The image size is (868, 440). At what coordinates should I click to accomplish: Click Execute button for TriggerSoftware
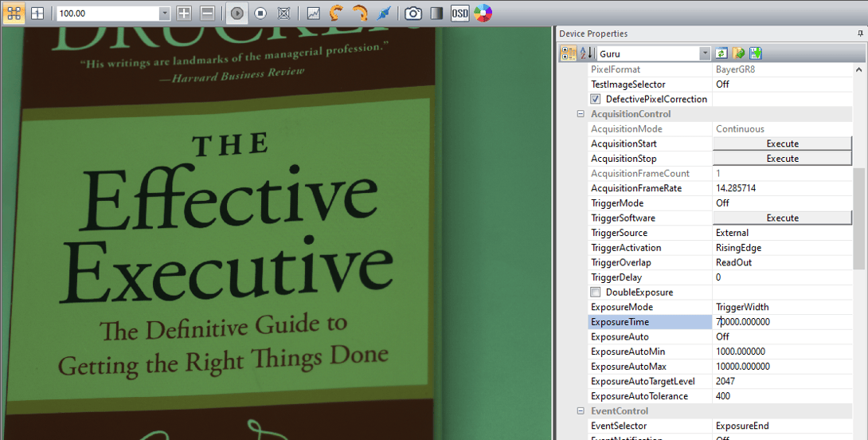[782, 218]
